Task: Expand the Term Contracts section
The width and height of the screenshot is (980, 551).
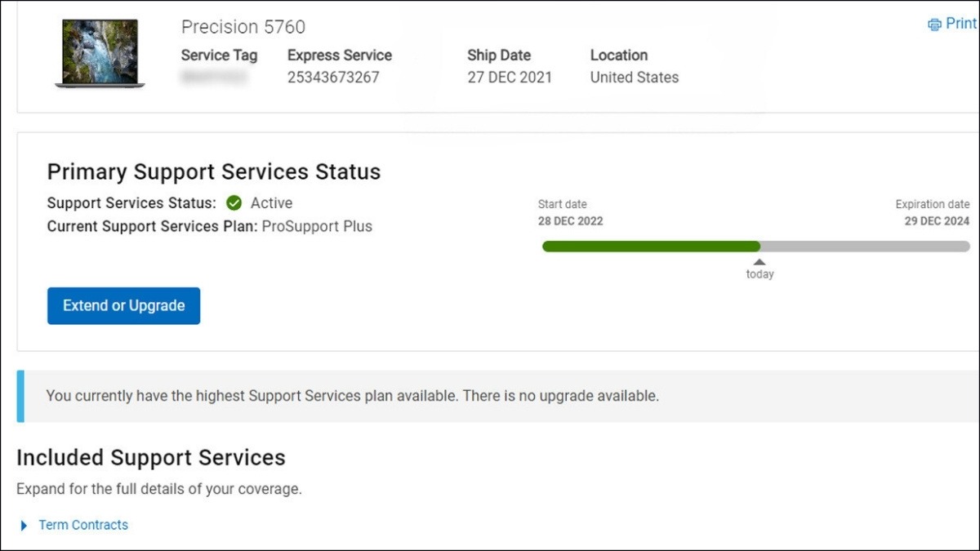Action: coord(24,526)
